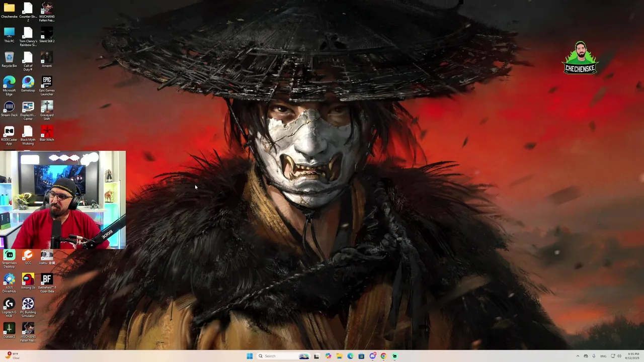The height and width of the screenshot is (362, 644).
Task: Select WUCHANG Fallen Feathers icon beside Outlast 2
Action: [x=28, y=332]
